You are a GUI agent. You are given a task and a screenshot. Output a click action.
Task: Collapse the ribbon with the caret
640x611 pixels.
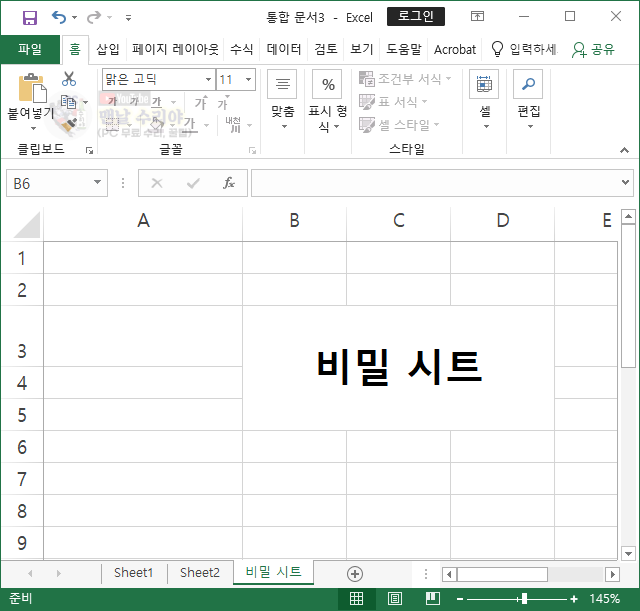click(624, 151)
